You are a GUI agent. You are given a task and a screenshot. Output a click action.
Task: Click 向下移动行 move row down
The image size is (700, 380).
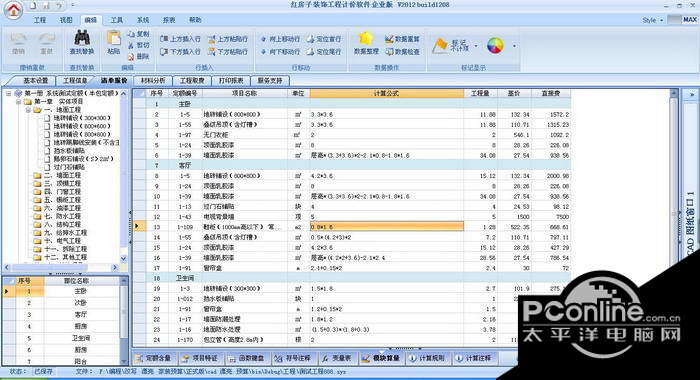pos(280,52)
